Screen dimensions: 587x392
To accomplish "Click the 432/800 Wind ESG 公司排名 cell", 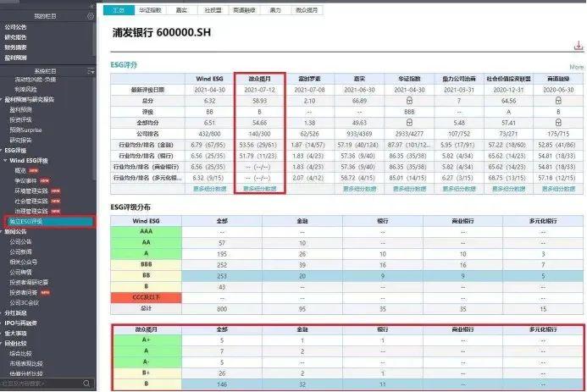I will tap(210, 134).
